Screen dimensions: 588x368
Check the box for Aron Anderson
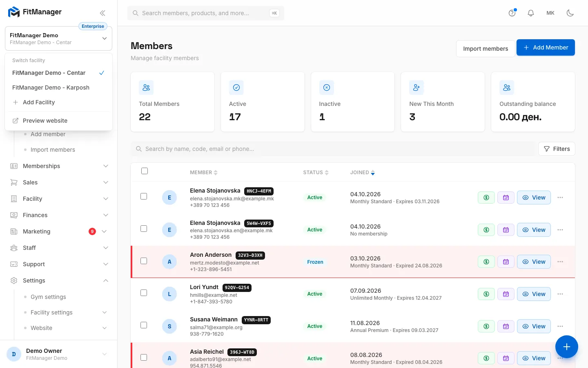point(144,261)
